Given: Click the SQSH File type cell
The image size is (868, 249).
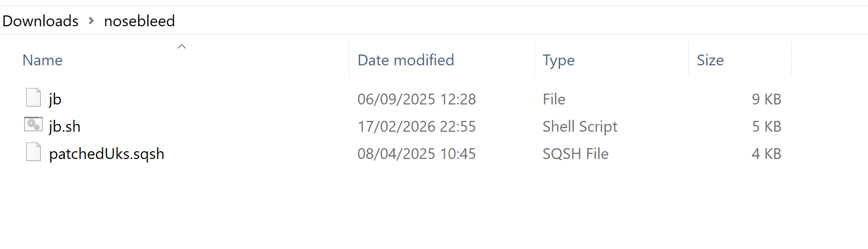Looking at the screenshot, I should click(x=575, y=154).
